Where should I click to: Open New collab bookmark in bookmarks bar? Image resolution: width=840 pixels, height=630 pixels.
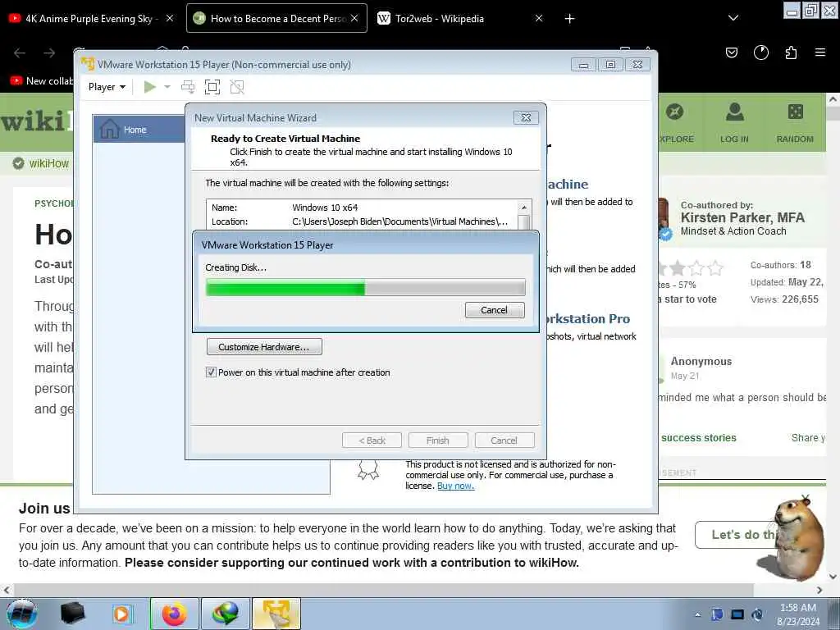coord(42,81)
